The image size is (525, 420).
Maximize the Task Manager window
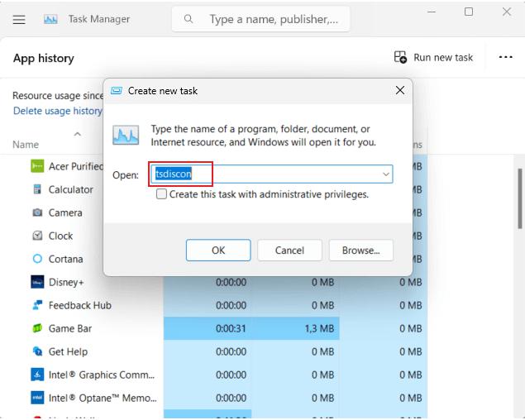pos(469,12)
